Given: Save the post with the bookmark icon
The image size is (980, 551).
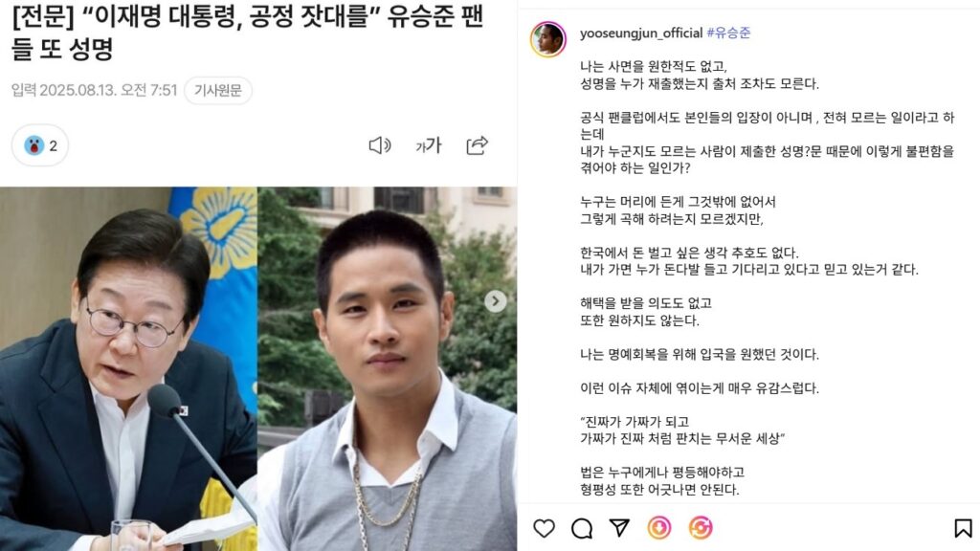Looking at the screenshot, I should (x=963, y=528).
